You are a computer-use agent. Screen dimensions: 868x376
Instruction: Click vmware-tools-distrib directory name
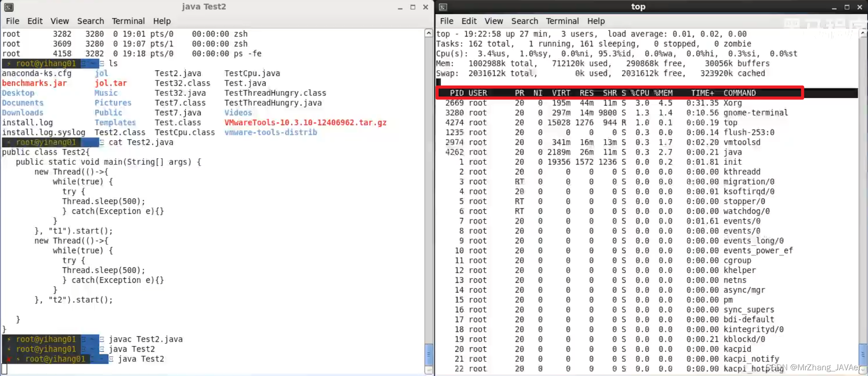coord(270,132)
